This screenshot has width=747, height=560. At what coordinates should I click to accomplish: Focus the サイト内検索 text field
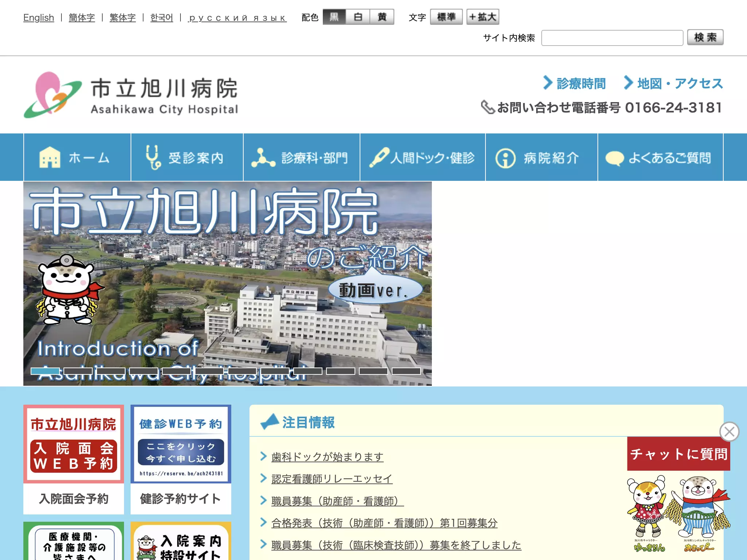(x=612, y=38)
